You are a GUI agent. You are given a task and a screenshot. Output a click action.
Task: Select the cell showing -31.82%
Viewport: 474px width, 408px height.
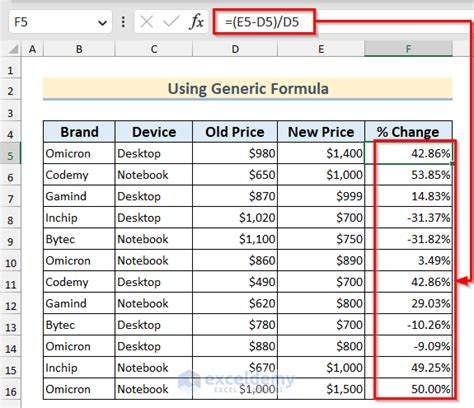[408, 239]
